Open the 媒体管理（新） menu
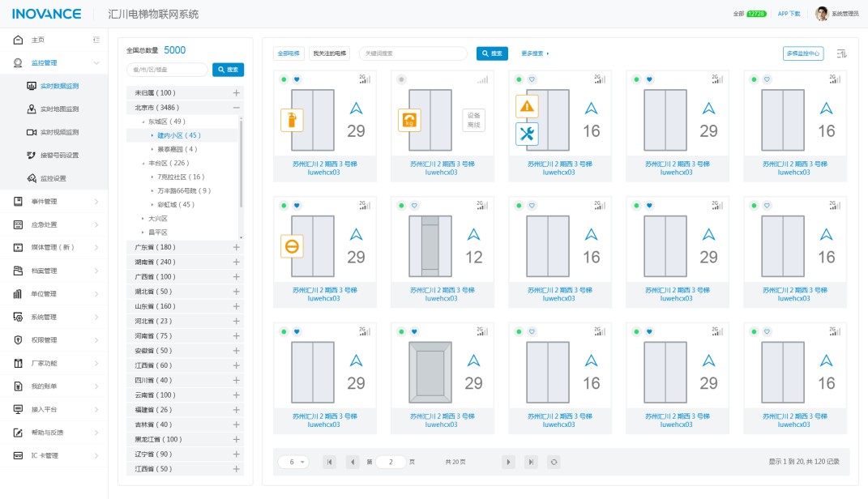868x499 pixels. coord(53,247)
